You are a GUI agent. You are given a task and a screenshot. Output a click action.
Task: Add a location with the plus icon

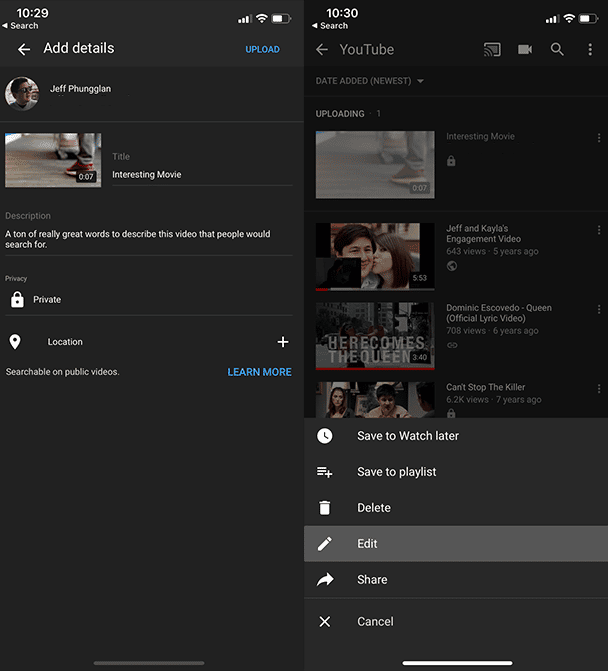pos(283,342)
